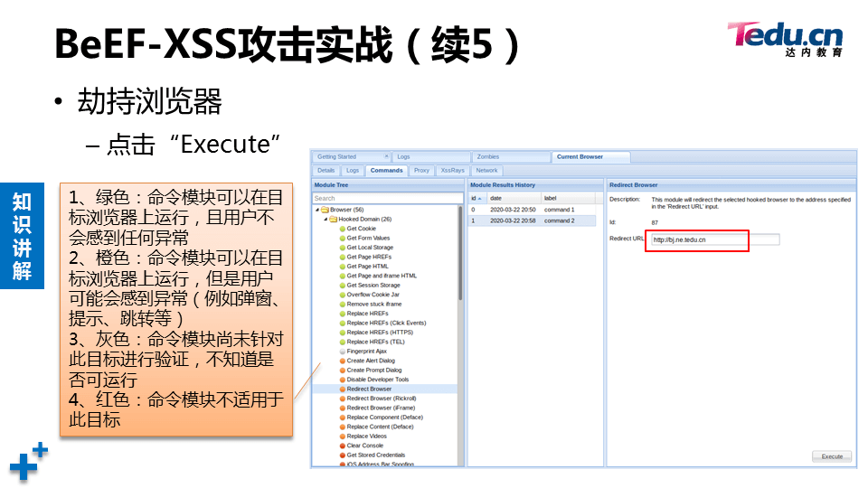Click the green dot beside Get Cookie
The image size is (868, 488).
pos(342,229)
